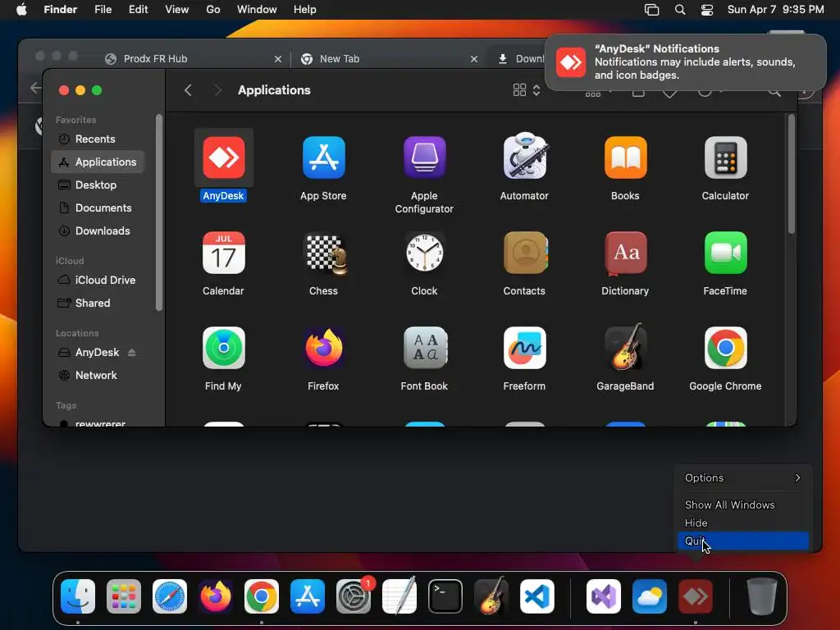Open the Help menu in menu bar

[304, 10]
